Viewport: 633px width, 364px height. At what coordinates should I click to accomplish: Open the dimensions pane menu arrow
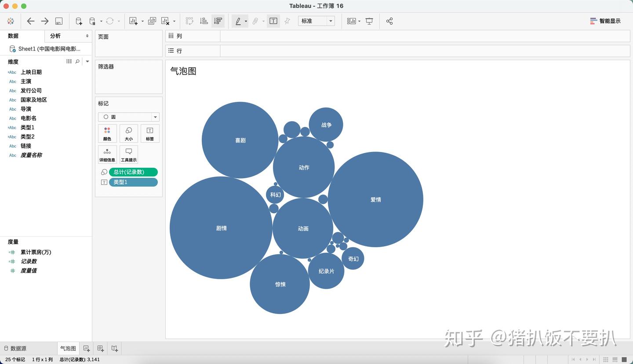pyautogui.click(x=87, y=61)
